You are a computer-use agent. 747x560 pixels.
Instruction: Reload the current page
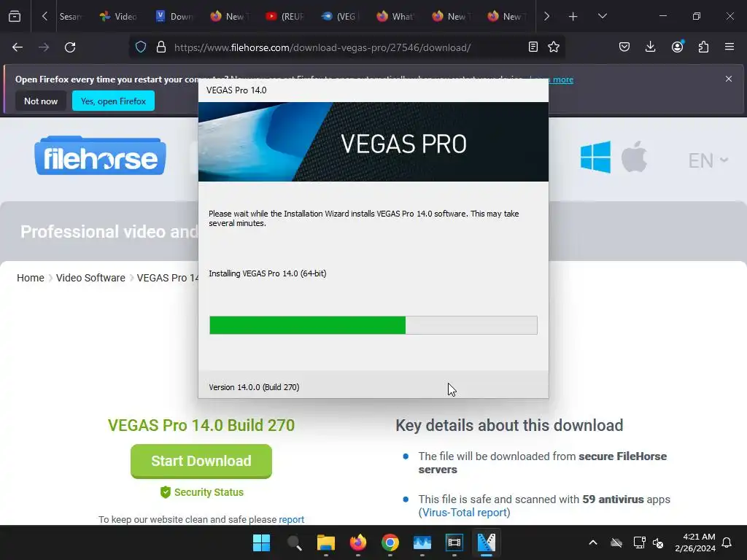[x=70, y=47]
